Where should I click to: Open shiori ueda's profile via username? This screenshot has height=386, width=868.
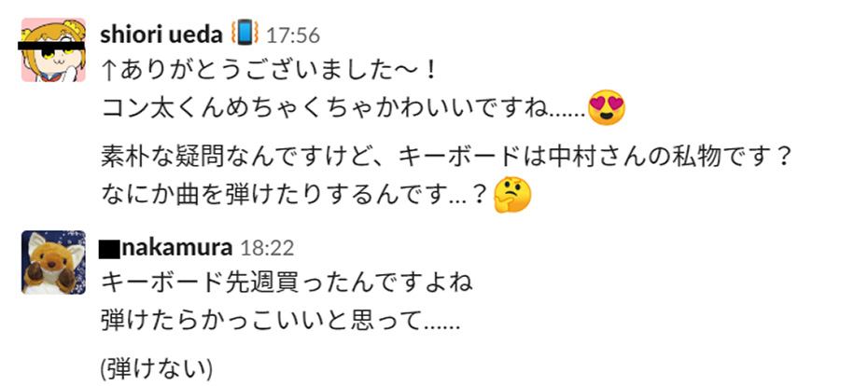161,34
